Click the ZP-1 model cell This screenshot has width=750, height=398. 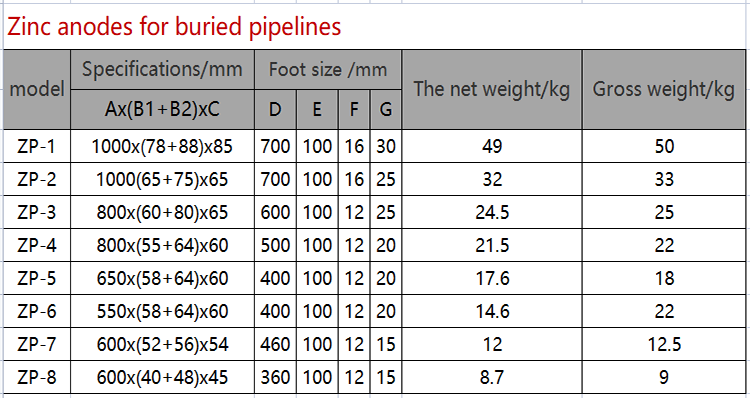coord(37,146)
